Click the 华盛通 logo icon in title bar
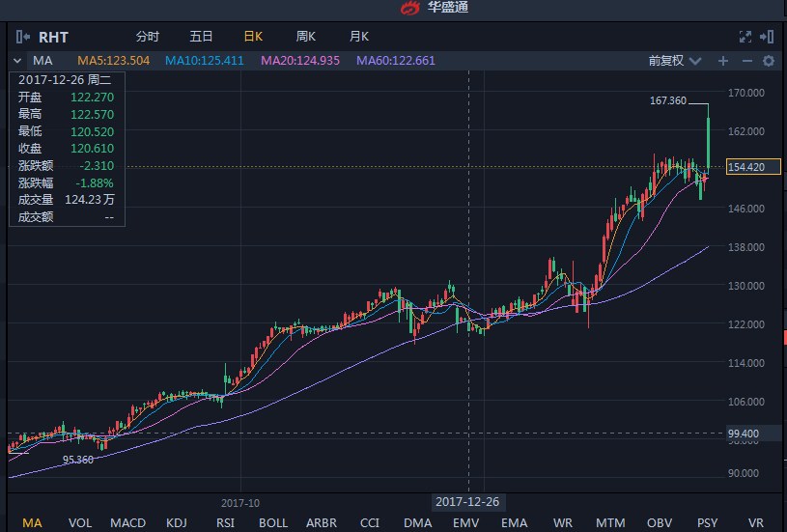Viewport: 787px width, 532px height. (x=411, y=9)
